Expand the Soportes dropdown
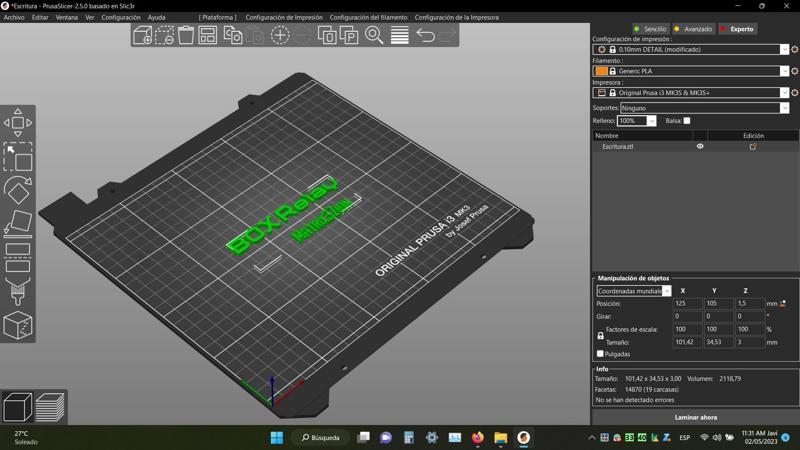This screenshot has height=450, width=800. (x=784, y=108)
